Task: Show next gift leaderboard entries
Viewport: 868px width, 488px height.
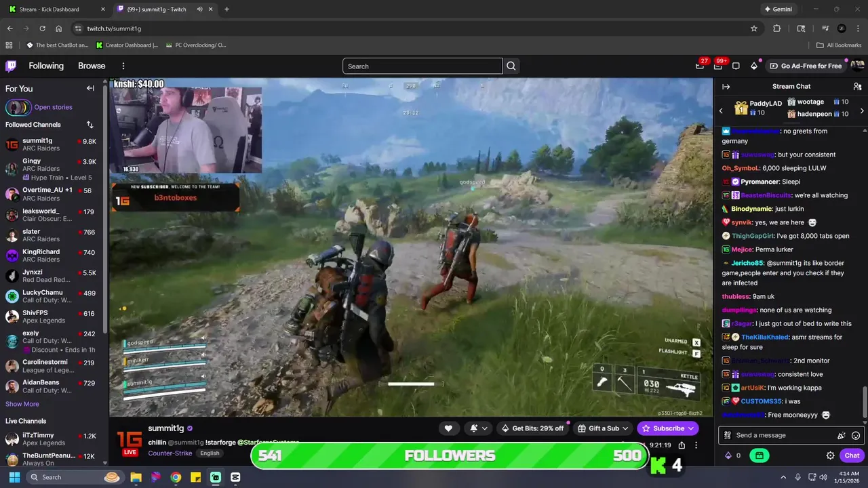Action: pyautogui.click(x=862, y=110)
